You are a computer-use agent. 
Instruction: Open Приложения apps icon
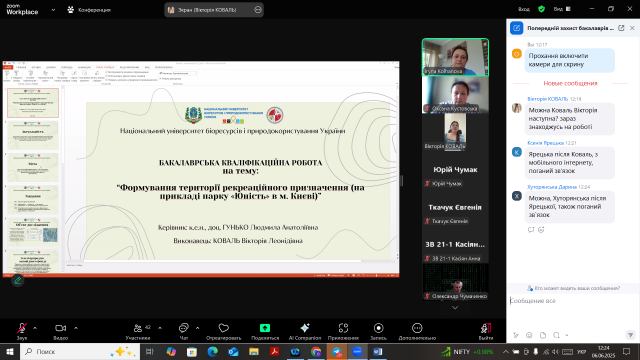pos(343,331)
